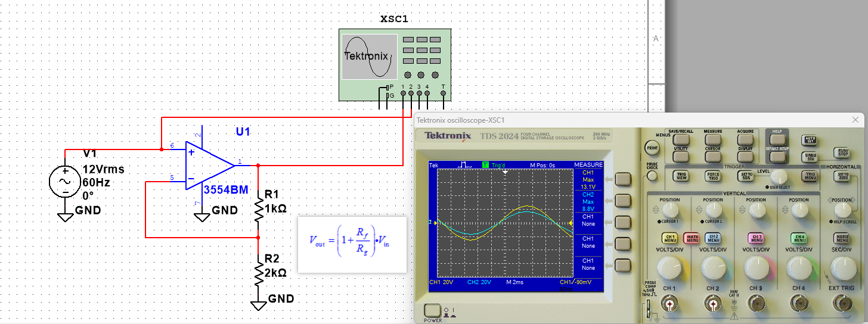Click the CH 1 vertical POSITION knob
The image size is (868, 324).
pyautogui.click(x=669, y=210)
